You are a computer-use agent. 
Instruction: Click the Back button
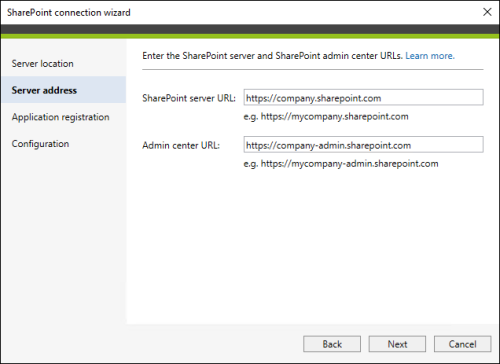click(x=332, y=344)
